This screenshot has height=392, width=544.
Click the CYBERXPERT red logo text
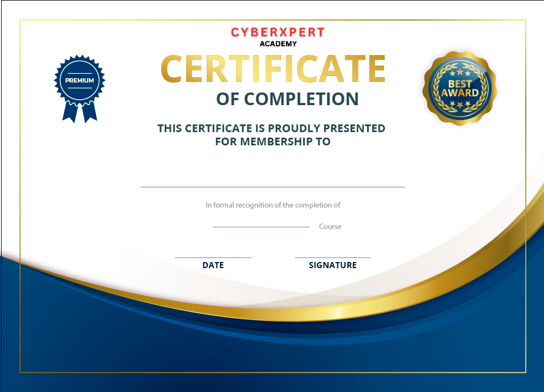click(278, 32)
